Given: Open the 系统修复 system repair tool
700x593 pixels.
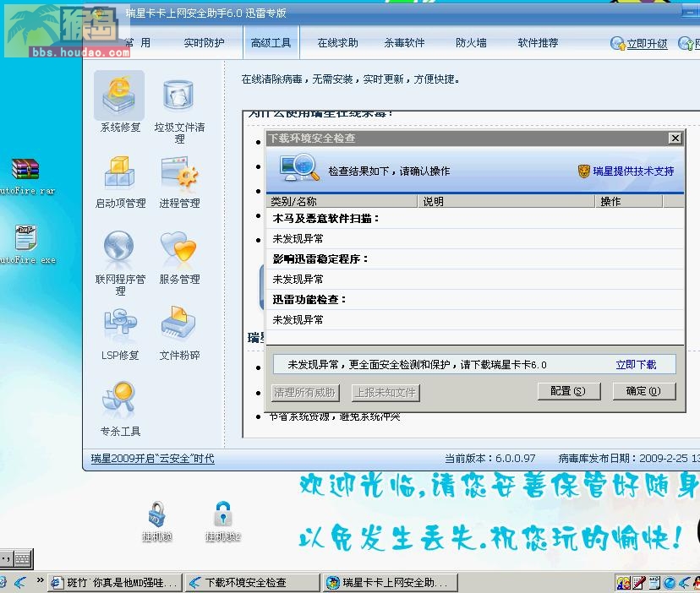Looking at the screenshot, I should [x=119, y=101].
